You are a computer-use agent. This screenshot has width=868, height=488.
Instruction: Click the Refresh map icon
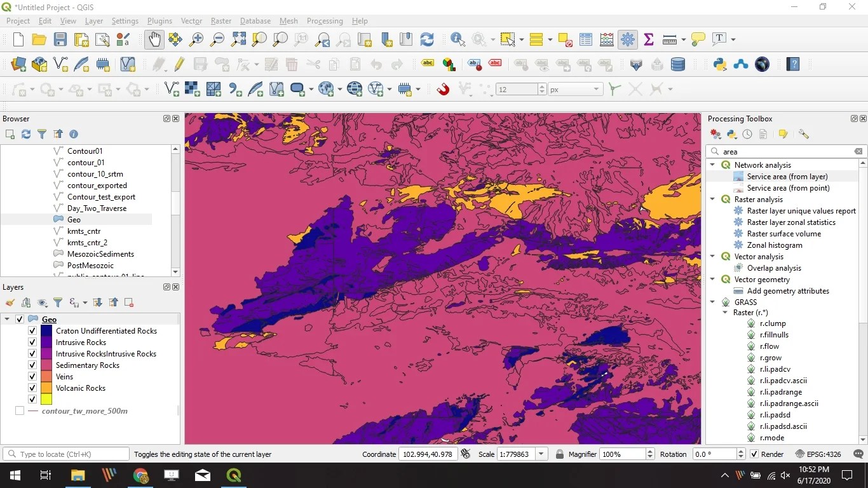(427, 39)
